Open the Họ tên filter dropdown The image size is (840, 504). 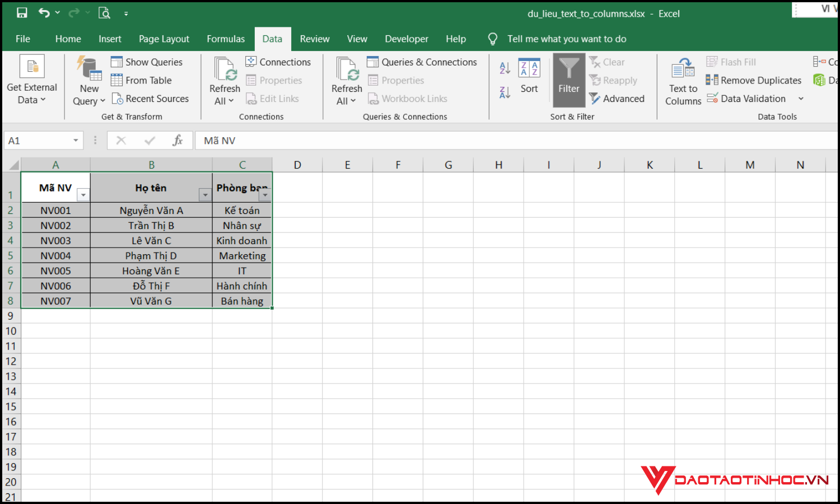pyautogui.click(x=205, y=195)
